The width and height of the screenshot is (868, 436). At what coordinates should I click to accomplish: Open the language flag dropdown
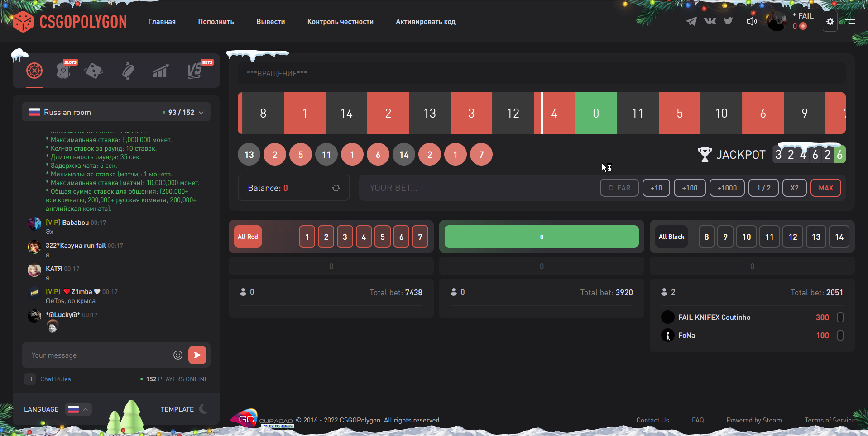[78, 409]
